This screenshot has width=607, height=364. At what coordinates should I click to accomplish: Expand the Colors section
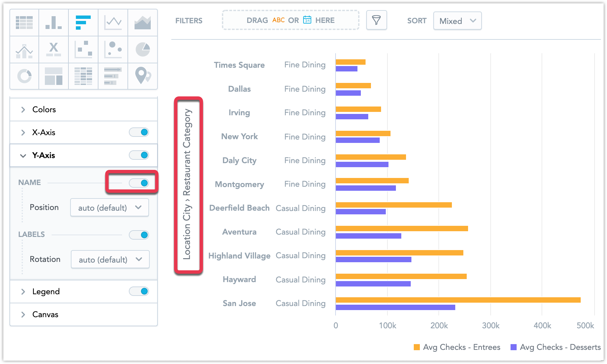tap(84, 110)
